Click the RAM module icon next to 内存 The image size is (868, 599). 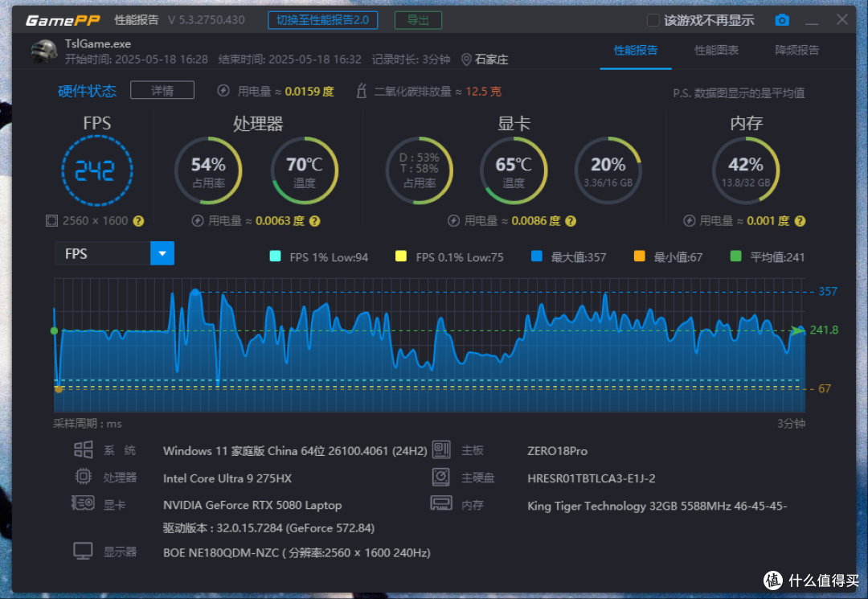click(441, 503)
